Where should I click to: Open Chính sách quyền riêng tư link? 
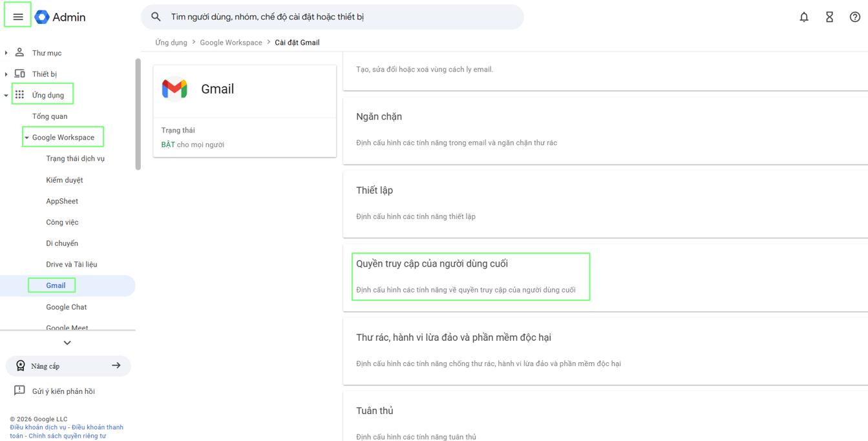[x=67, y=436]
